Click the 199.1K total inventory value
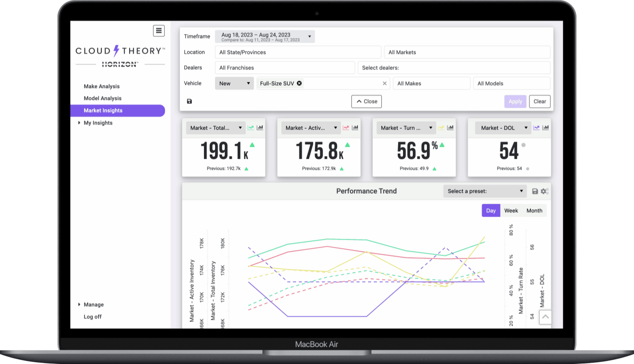This screenshot has width=634, height=364. (224, 152)
